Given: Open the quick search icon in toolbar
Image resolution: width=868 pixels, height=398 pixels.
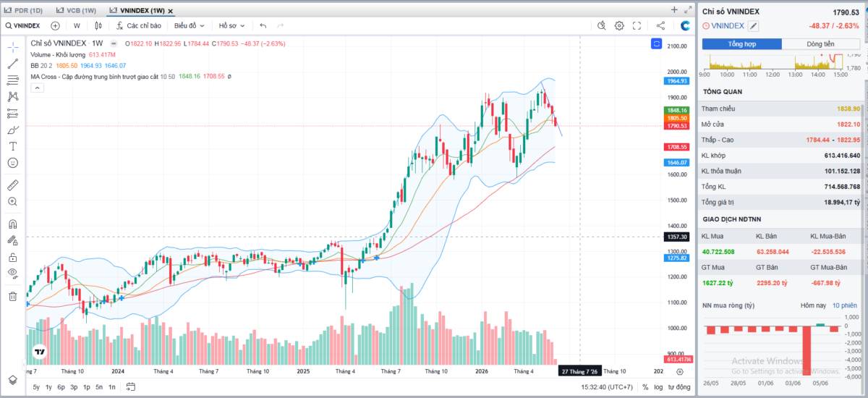Looking at the screenshot, I should pos(602,25).
